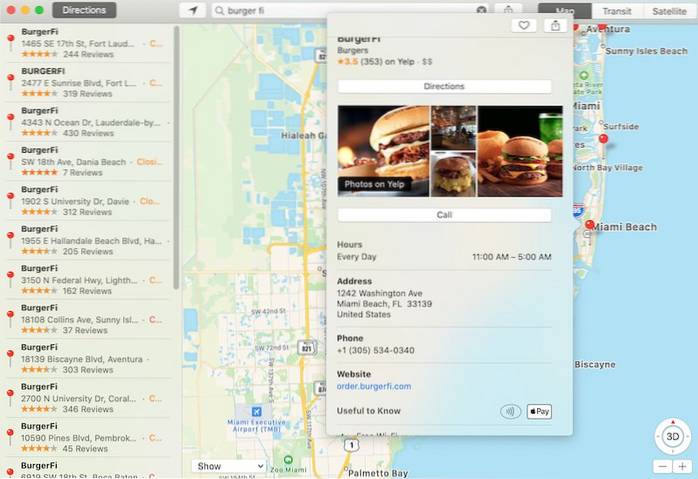Clear the search field with the X icon
The image size is (698, 479).
(x=482, y=10)
